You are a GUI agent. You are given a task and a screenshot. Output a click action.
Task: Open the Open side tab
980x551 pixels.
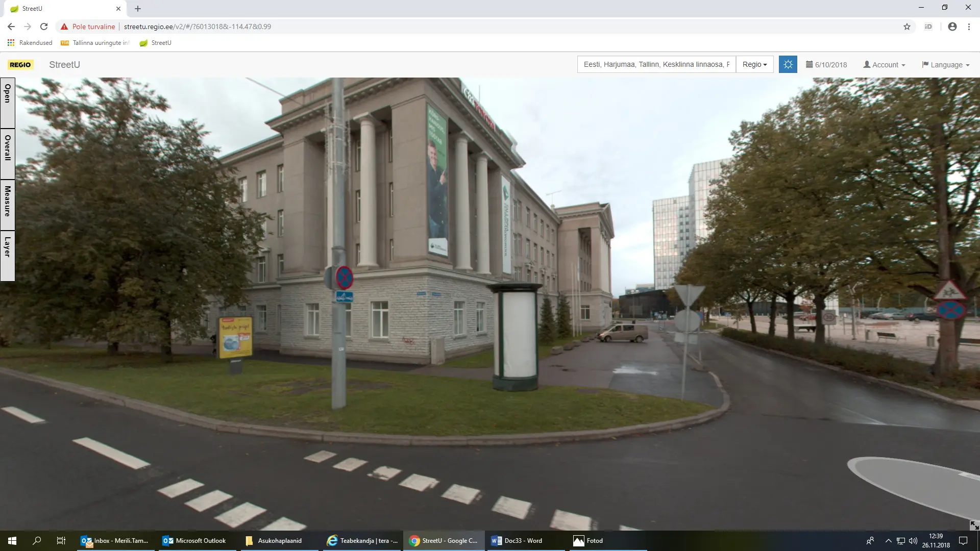[x=8, y=103]
